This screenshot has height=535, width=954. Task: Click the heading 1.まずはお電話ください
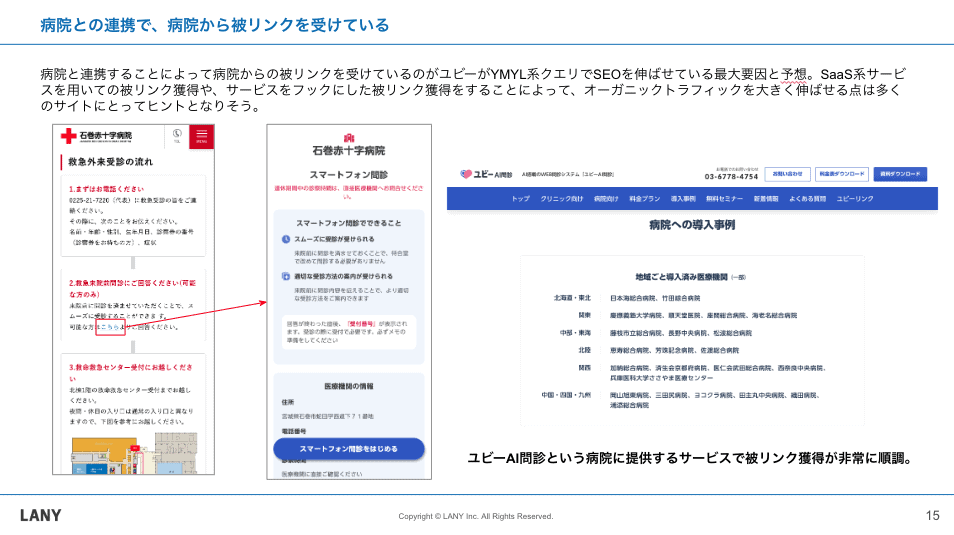pyautogui.click(x=106, y=189)
